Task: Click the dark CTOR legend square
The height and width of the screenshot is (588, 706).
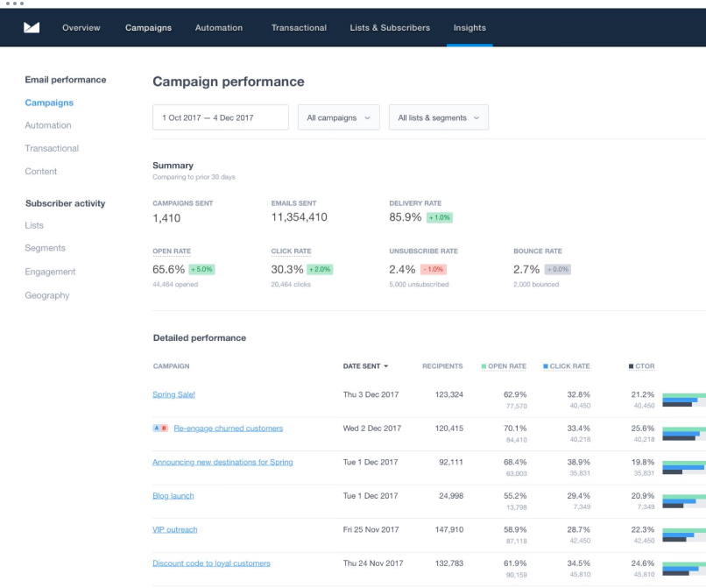Action: (632, 366)
